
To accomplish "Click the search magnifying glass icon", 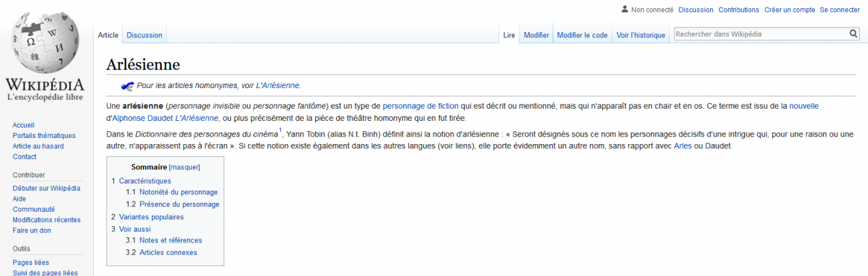I will tap(854, 33).
